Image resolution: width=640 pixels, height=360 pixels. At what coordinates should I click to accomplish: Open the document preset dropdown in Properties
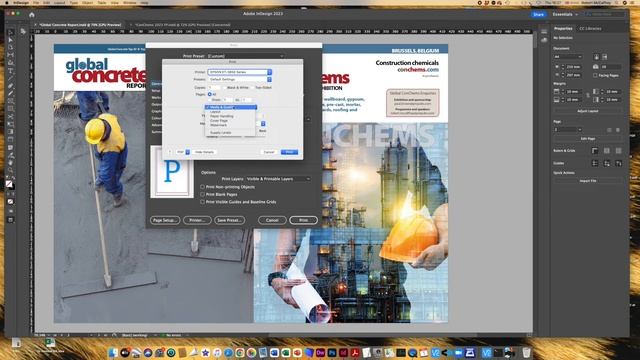(x=568, y=57)
